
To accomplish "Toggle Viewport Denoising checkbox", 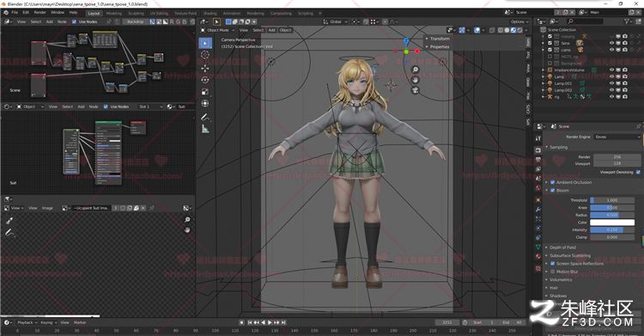I will point(638,173).
